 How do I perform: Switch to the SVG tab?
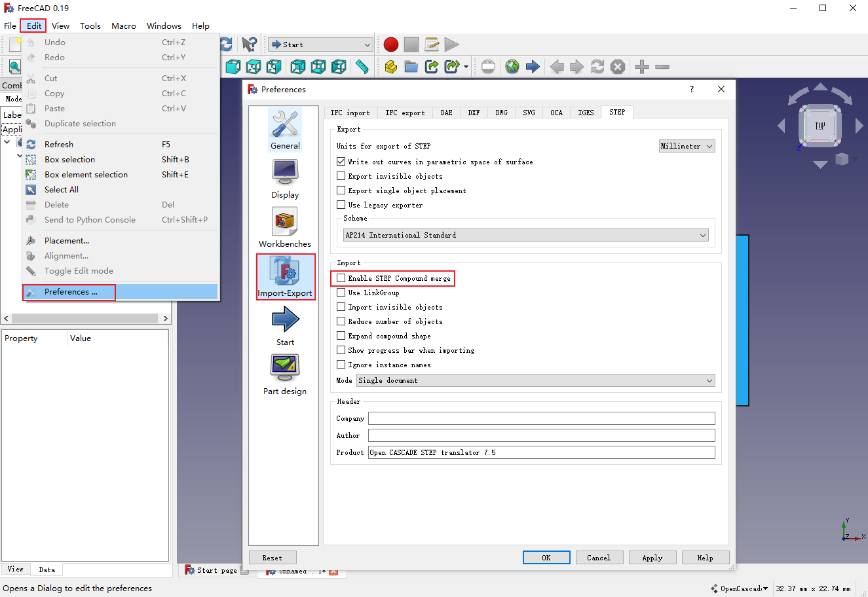(x=529, y=113)
